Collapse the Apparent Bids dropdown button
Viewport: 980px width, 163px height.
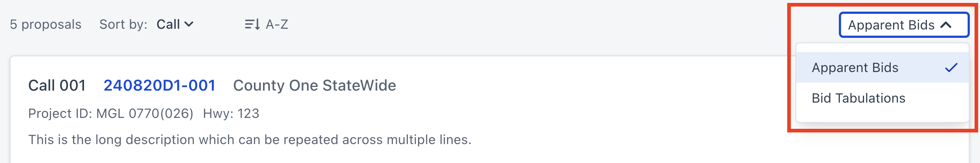pos(904,25)
